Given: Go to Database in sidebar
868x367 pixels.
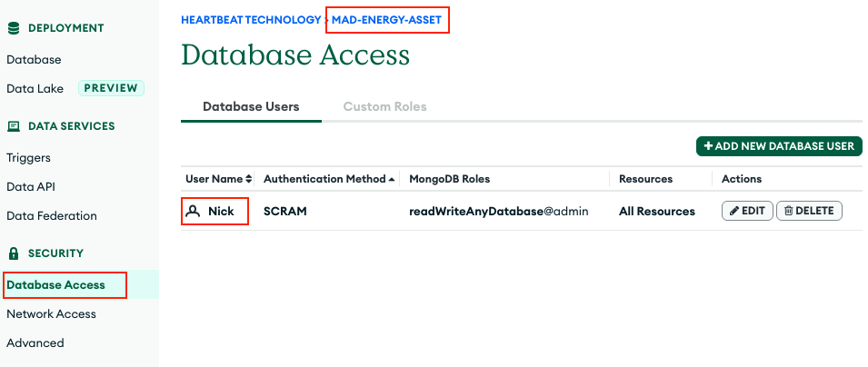Looking at the screenshot, I should tap(34, 60).
